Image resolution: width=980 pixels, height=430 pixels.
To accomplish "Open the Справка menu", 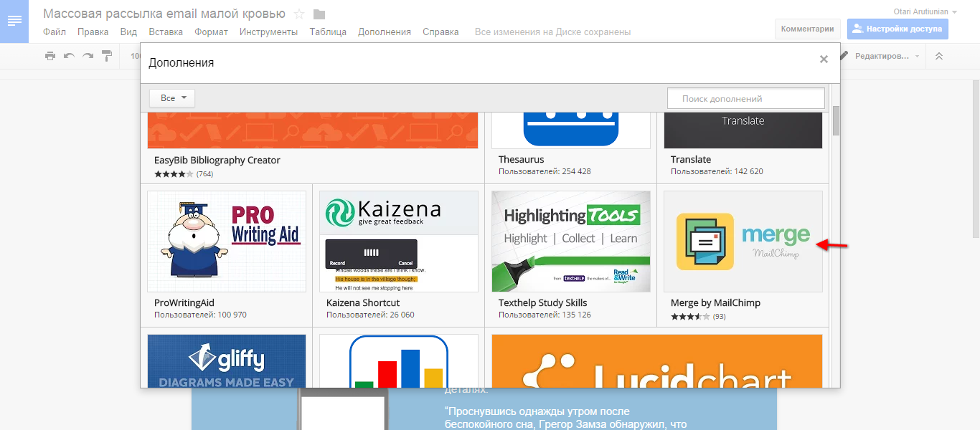I will tap(440, 32).
